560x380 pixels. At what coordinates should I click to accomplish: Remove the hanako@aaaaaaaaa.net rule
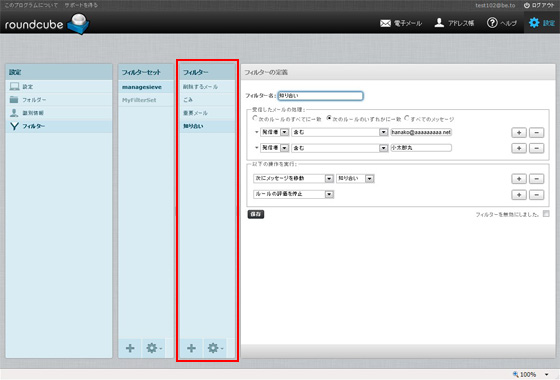(x=536, y=132)
